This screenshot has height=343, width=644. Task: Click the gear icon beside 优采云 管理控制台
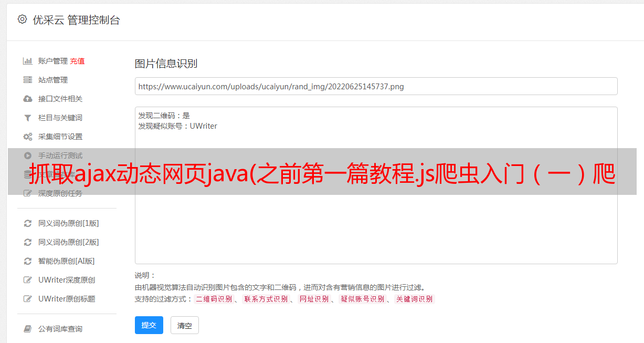point(22,19)
